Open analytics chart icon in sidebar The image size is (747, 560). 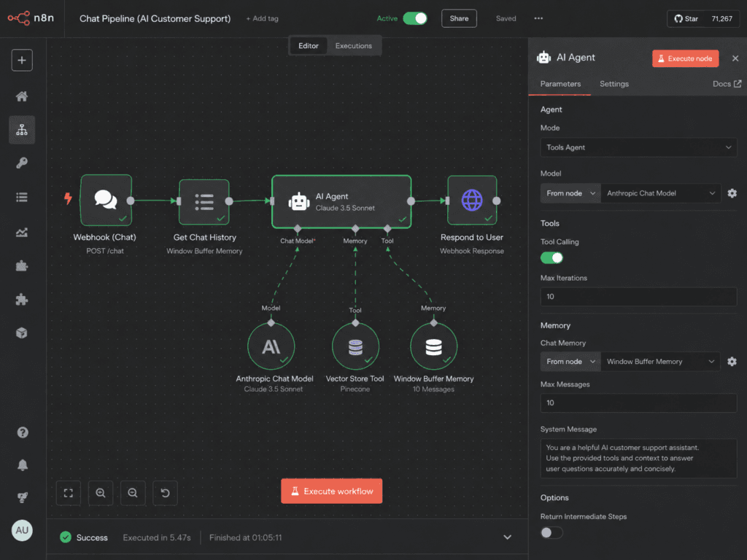tap(22, 232)
